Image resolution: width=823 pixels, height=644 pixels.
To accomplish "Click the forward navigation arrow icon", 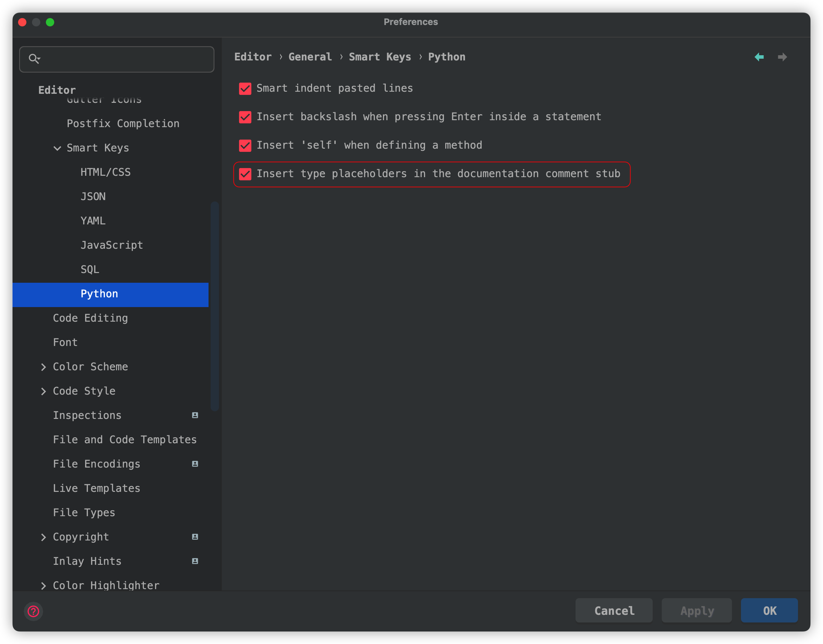I will coord(782,57).
